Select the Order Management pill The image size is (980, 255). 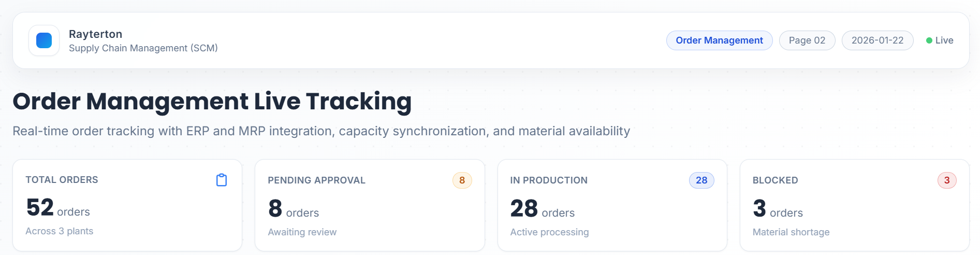(719, 40)
